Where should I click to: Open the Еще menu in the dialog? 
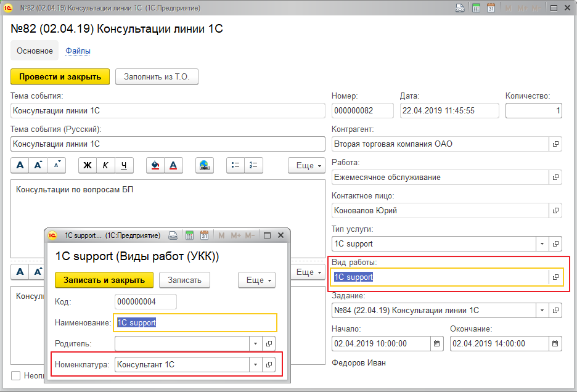point(257,280)
